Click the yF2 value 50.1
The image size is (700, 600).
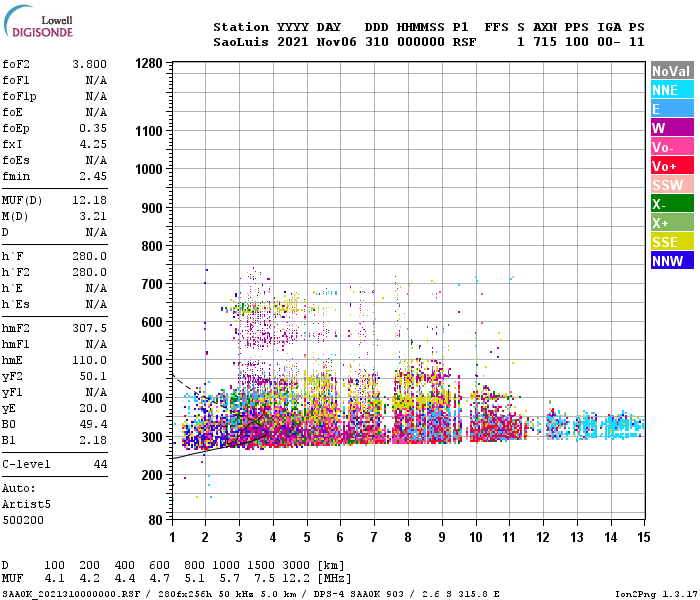[93, 376]
